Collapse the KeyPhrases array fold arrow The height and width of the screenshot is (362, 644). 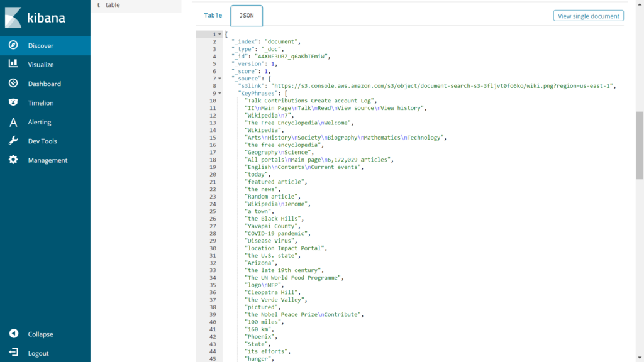(219, 93)
